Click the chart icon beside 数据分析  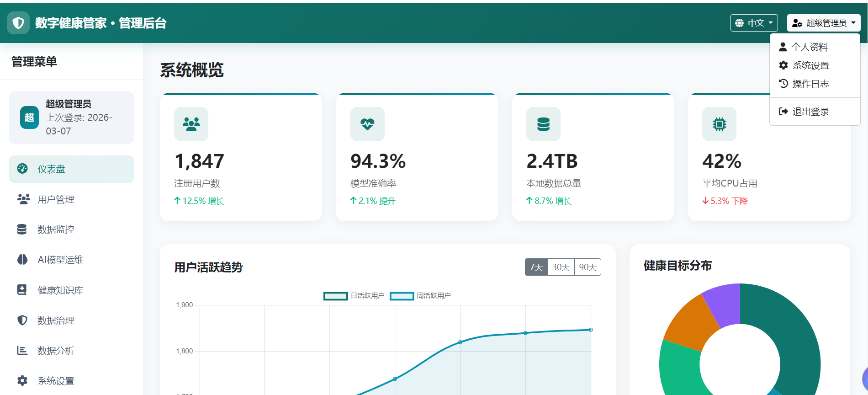point(22,351)
